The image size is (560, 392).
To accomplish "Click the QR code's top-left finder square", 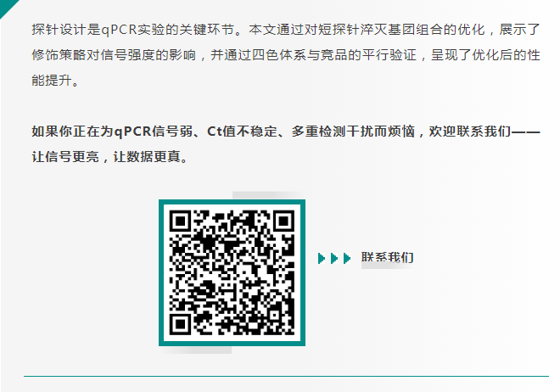I will coord(180,221).
